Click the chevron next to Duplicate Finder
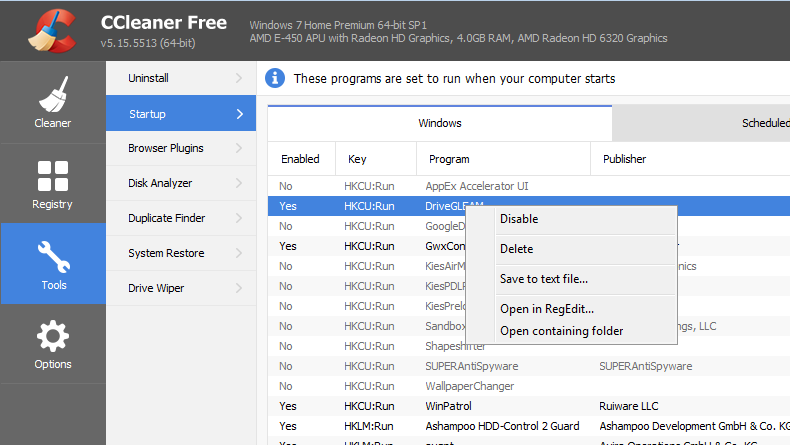This screenshot has height=445, width=790. point(239,218)
